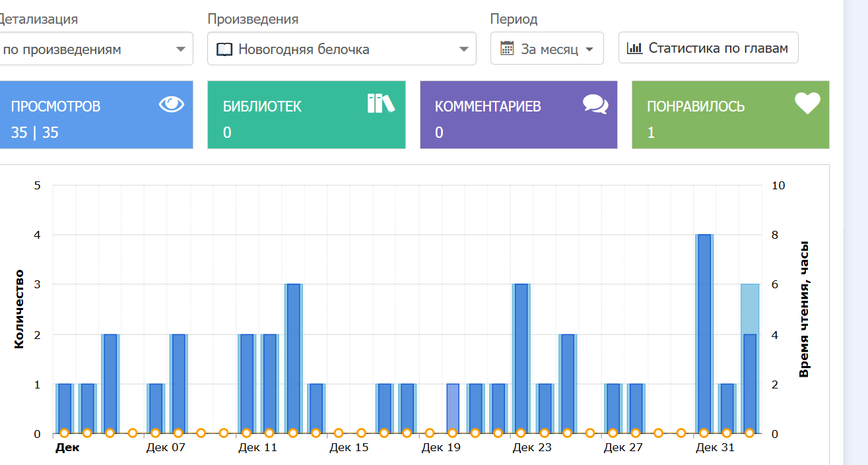Click the light blue top of last bar
This screenshot has width=868, height=465.
[750, 308]
